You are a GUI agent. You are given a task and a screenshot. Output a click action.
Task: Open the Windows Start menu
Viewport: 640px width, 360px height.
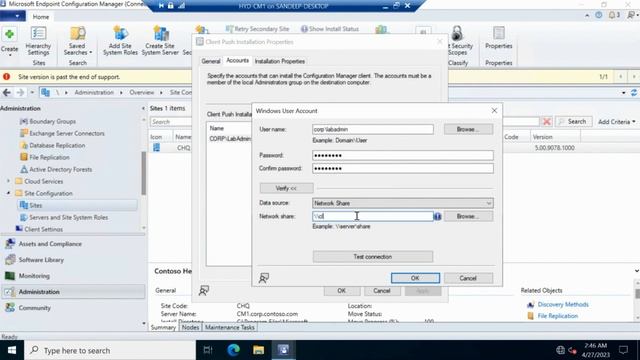pyautogui.click(x=12, y=350)
